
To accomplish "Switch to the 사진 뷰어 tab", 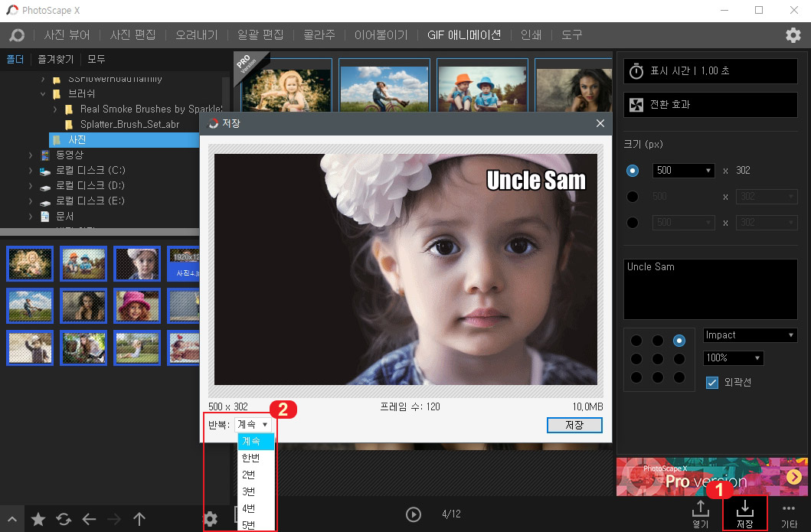I will 67,35.
